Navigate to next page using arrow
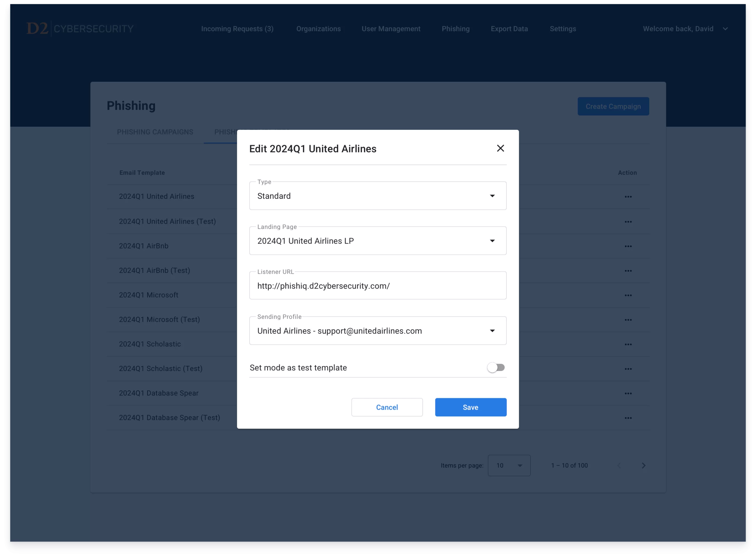This screenshot has height=558, width=756. pyautogui.click(x=643, y=465)
